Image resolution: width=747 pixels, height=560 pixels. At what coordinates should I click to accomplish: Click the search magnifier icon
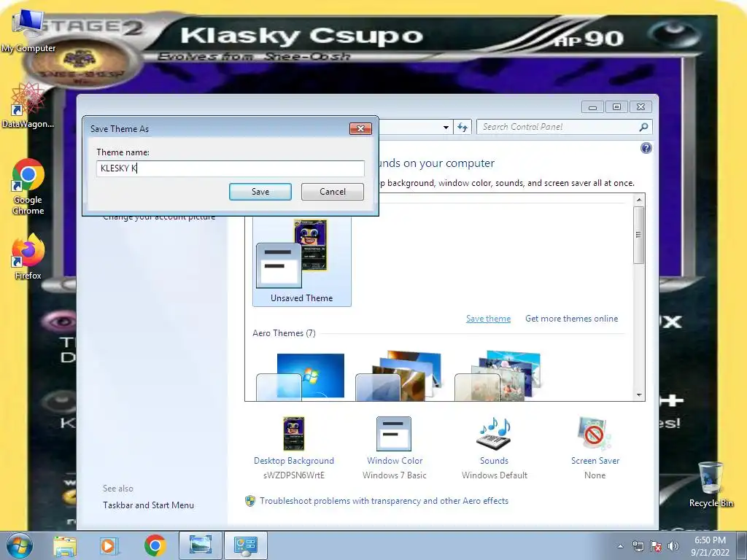[x=643, y=127]
